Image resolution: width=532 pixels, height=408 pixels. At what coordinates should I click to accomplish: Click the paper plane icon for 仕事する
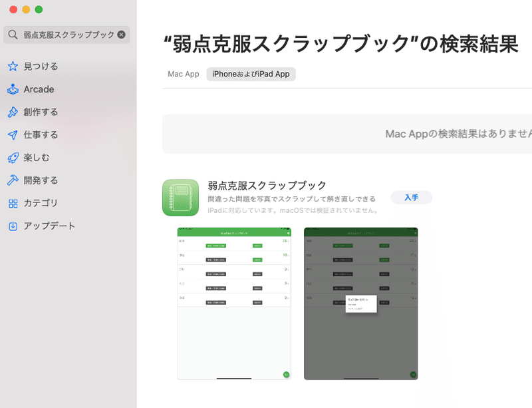point(13,135)
